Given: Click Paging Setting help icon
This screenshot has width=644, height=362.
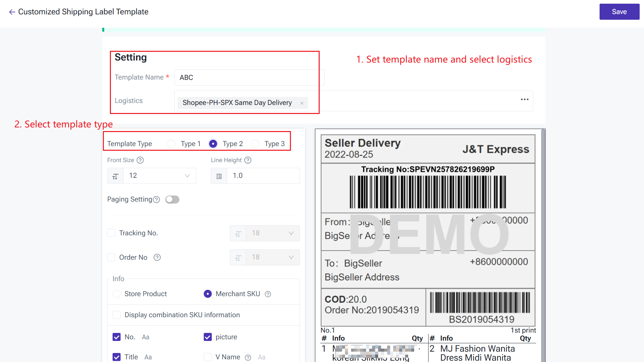Looking at the screenshot, I should 156,200.
